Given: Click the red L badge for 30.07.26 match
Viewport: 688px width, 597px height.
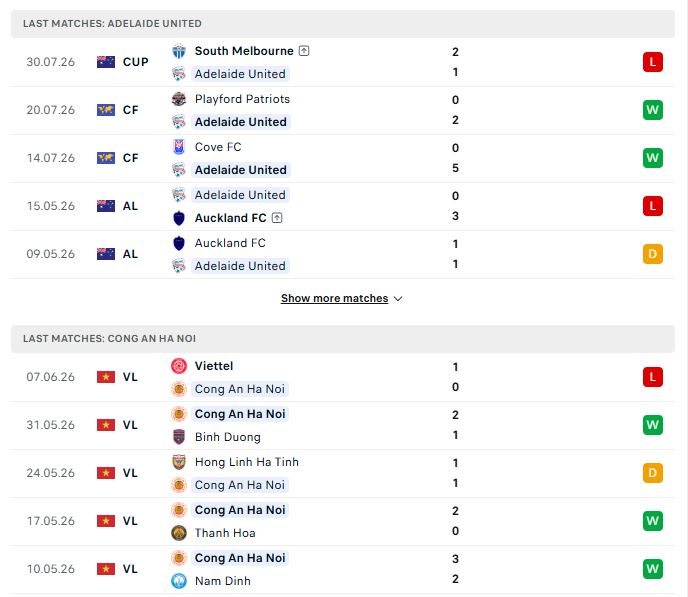Looking at the screenshot, I should point(652,62).
